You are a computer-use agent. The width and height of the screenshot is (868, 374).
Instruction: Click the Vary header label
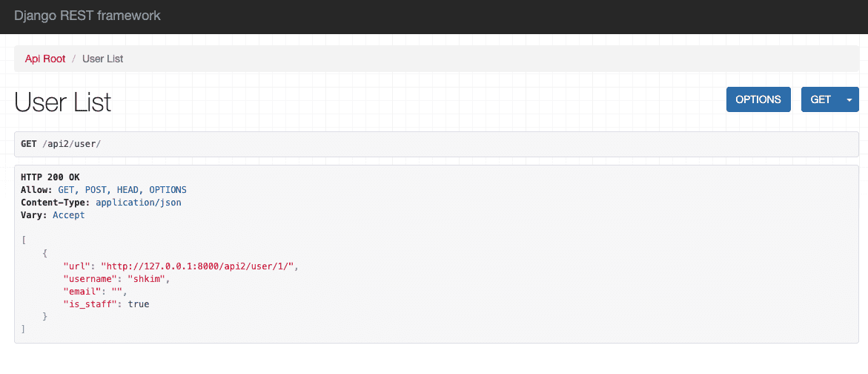33,215
